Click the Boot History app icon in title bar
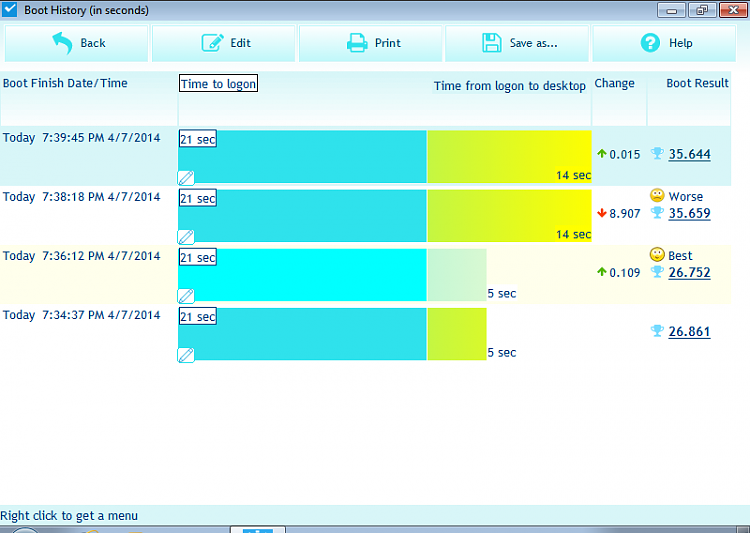The width and height of the screenshot is (750, 533). click(10, 10)
